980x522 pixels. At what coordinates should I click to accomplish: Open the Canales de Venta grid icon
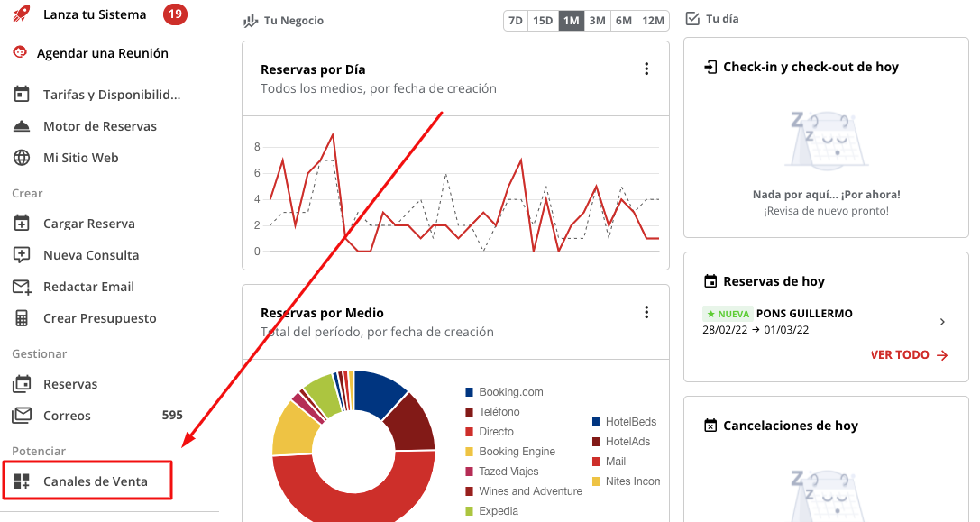pos(22,481)
